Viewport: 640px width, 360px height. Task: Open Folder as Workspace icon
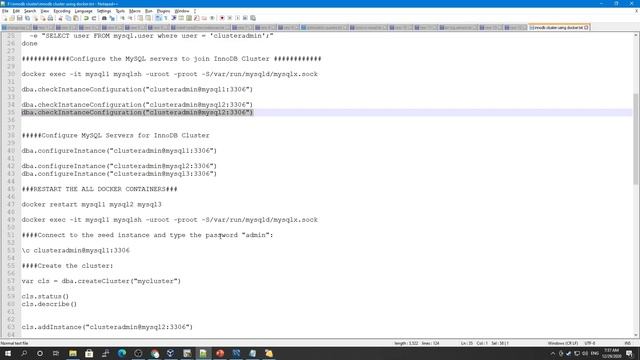point(204,18)
